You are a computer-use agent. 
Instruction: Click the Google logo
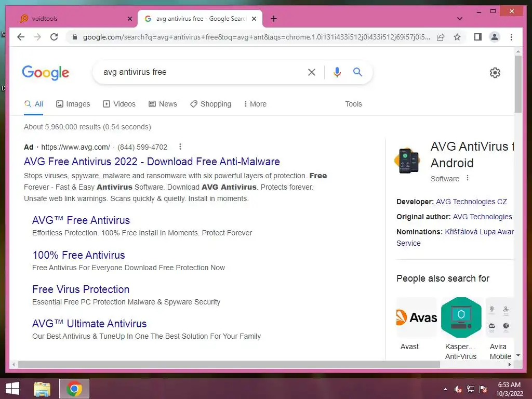46,73
